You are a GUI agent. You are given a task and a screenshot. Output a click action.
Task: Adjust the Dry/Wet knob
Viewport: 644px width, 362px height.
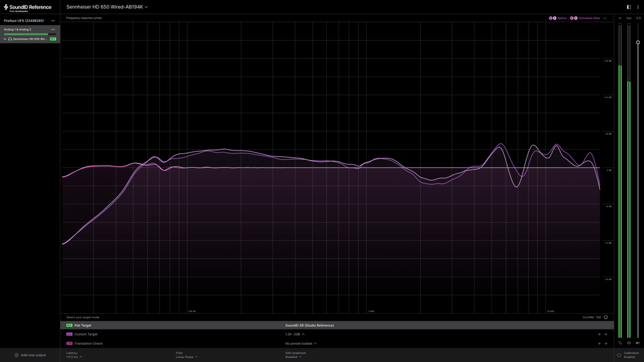pyautogui.click(x=606, y=317)
